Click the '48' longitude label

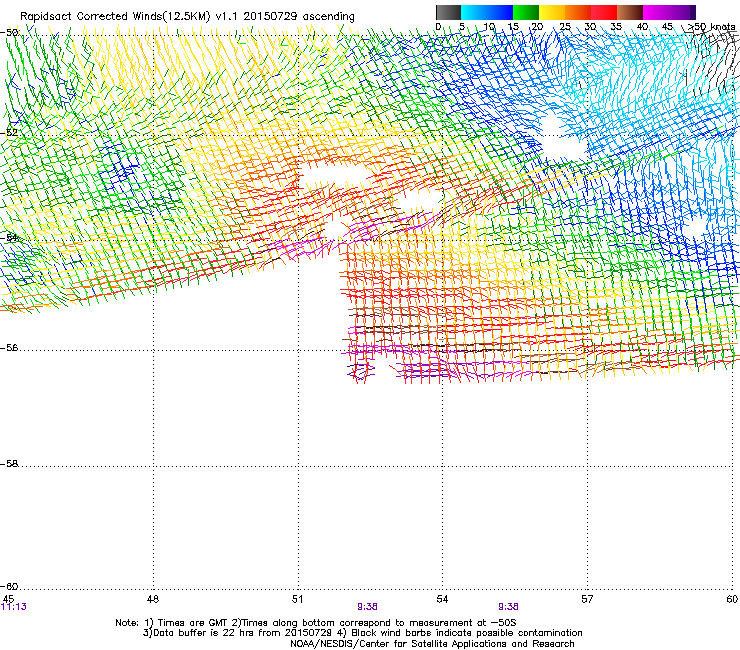click(153, 599)
